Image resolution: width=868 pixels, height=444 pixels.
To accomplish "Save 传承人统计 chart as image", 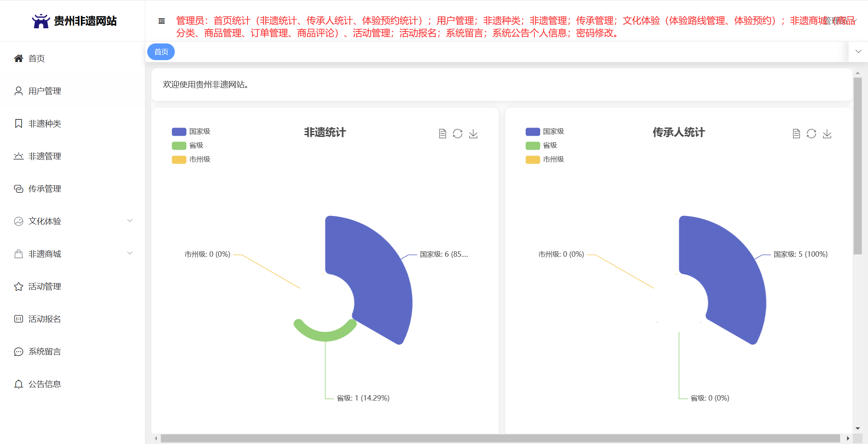I will coord(827,134).
